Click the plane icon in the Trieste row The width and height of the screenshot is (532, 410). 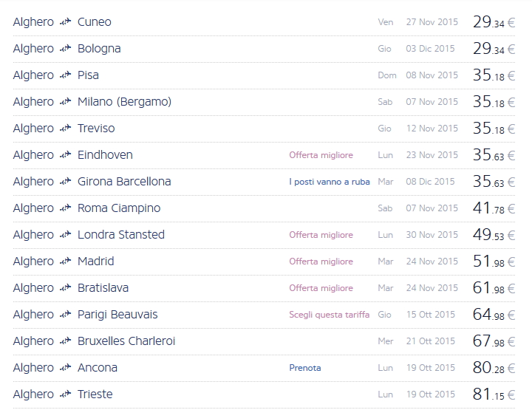pyautogui.click(x=66, y=394)
